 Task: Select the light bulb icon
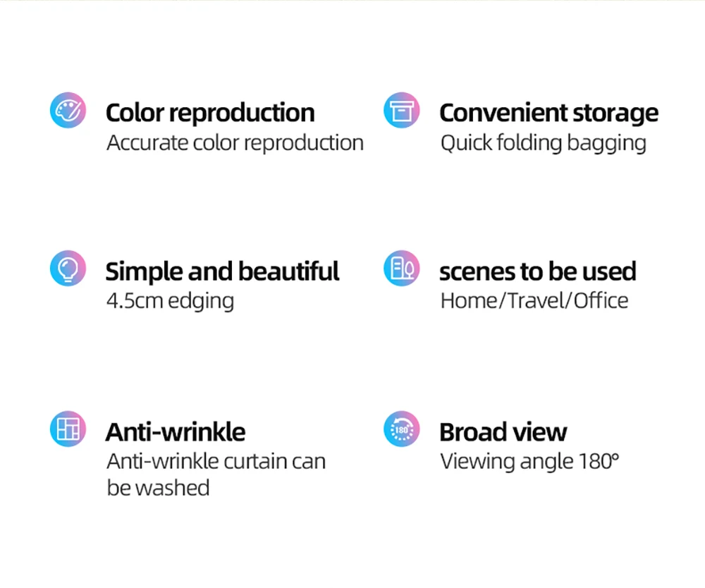coord(68,269)
